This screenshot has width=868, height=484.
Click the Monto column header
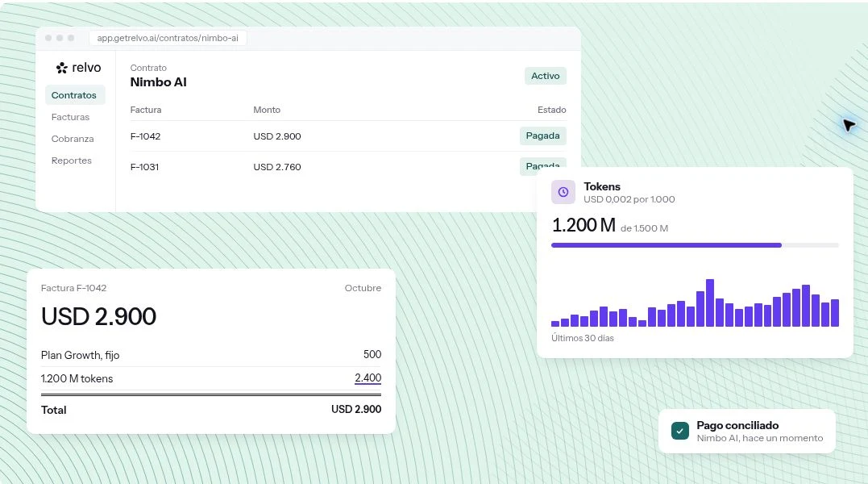[x=267, y=110]
